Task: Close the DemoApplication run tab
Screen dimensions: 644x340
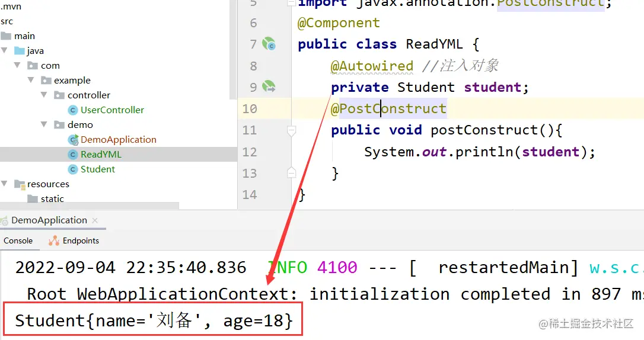Action: tap(95, 221)
